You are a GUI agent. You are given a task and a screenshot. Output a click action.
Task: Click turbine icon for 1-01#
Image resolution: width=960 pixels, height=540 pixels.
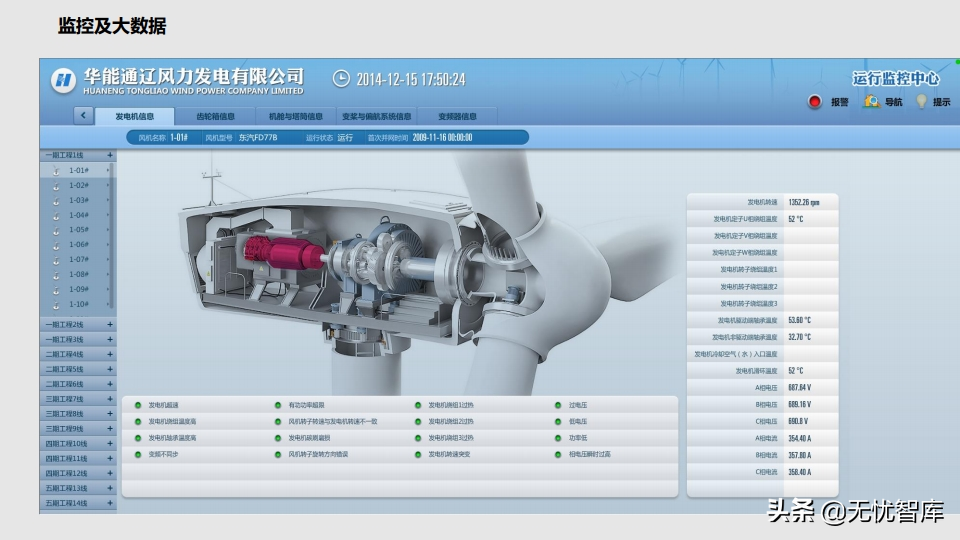tap(56, 171)
